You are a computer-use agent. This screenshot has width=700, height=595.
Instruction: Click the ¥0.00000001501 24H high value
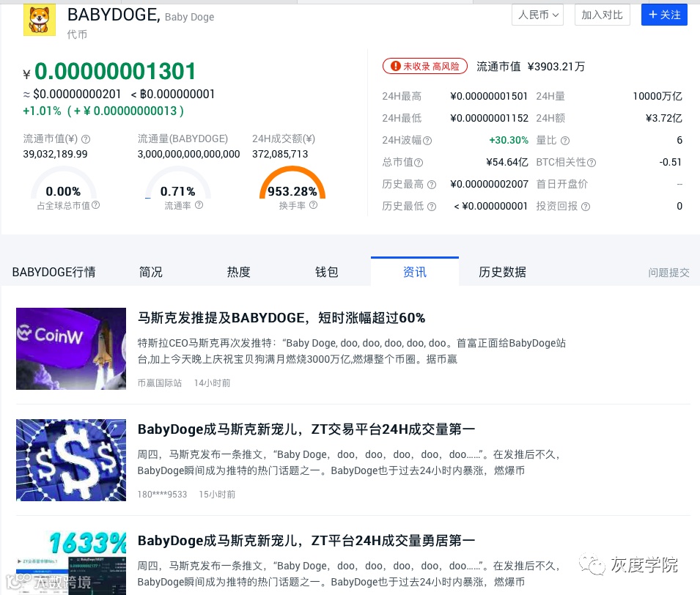click(490, 97)
